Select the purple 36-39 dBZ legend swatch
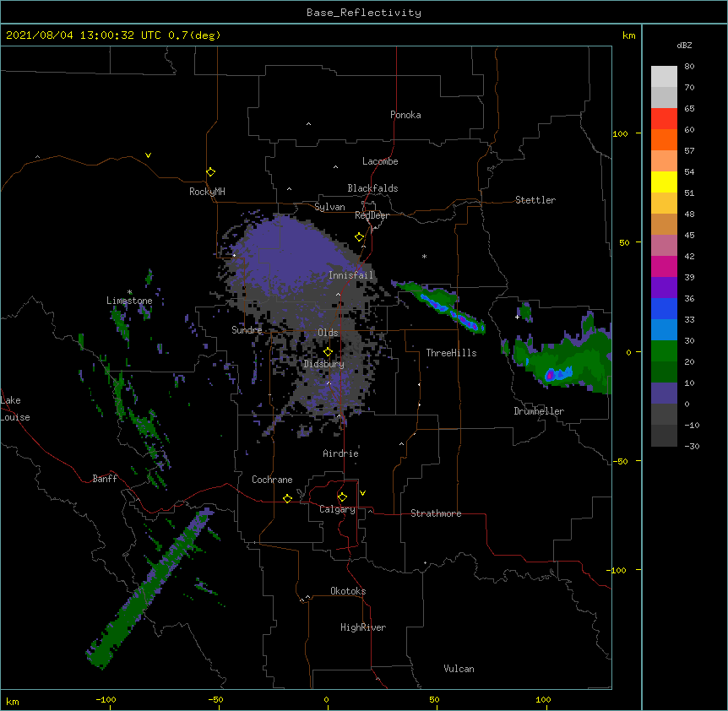This screenshot has width=728, height=711. (664, 288)
